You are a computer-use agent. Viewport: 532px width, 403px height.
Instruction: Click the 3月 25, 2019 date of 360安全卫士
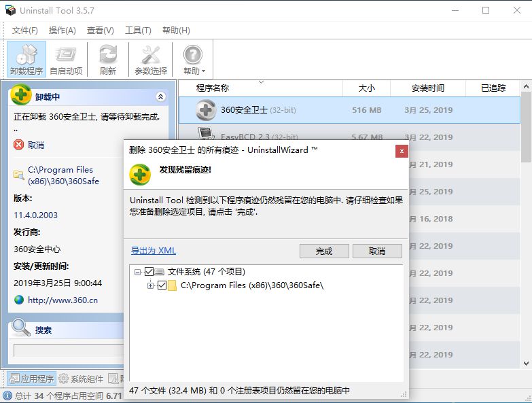point(429,110)
